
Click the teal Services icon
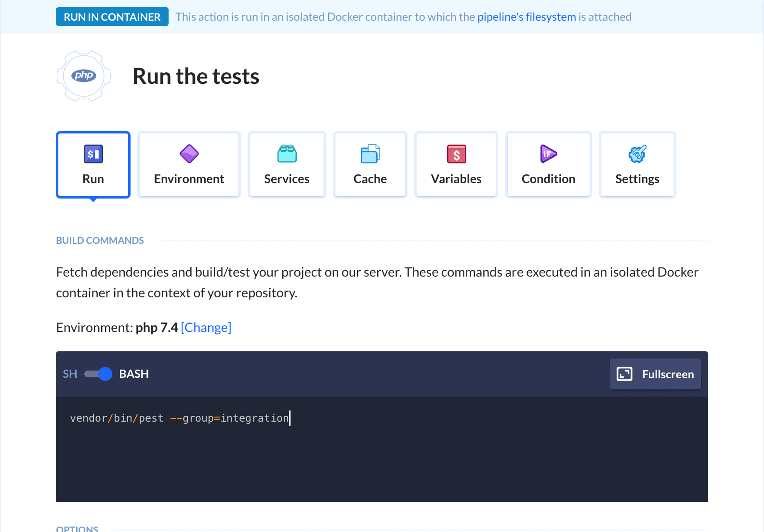click(x=287, y=154)
